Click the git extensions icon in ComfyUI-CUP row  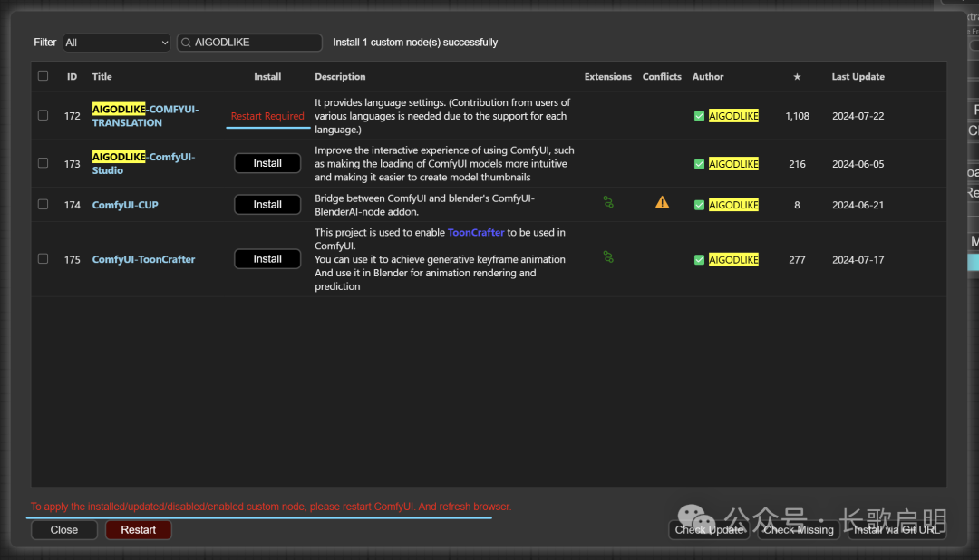point(608,202)
